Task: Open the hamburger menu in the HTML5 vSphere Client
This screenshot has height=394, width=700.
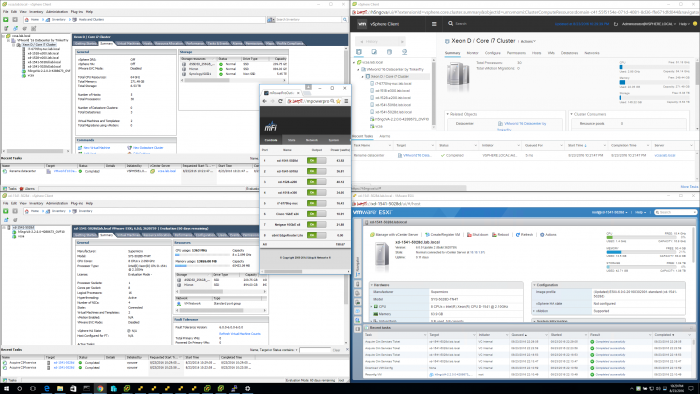Action: (x=434, y=24)
